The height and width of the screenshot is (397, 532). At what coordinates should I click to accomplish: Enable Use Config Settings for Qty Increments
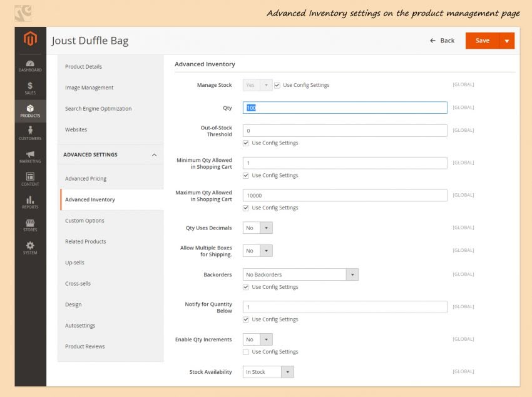pyautogui.click(x=246, y=352)
